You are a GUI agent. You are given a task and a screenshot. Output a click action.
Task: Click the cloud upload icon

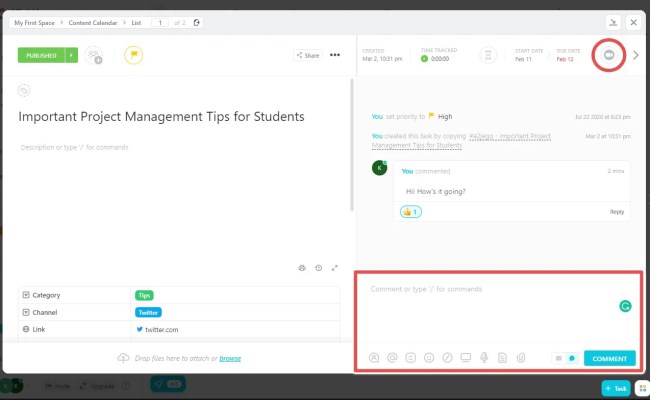(x=123, y=358)
